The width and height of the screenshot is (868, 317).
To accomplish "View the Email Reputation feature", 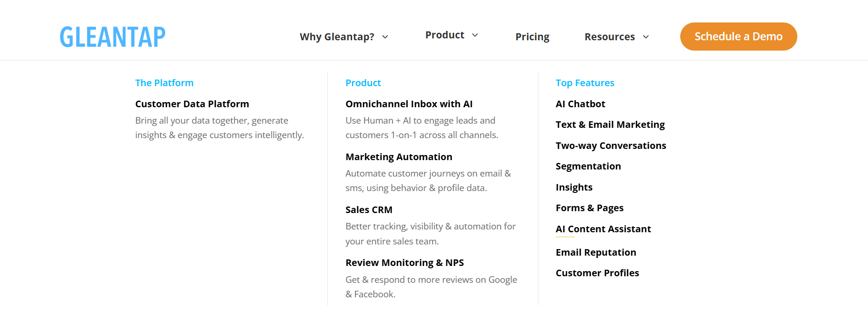I will (596, 252).
